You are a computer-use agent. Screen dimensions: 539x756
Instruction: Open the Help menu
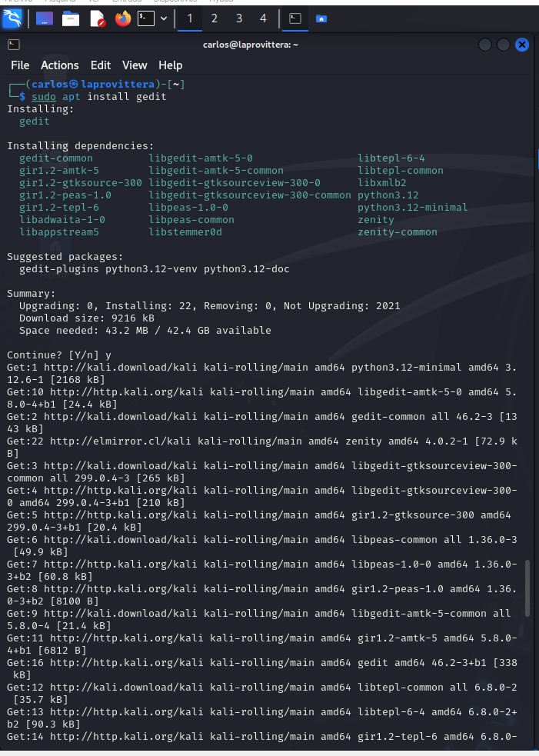[x=171, y=65]
